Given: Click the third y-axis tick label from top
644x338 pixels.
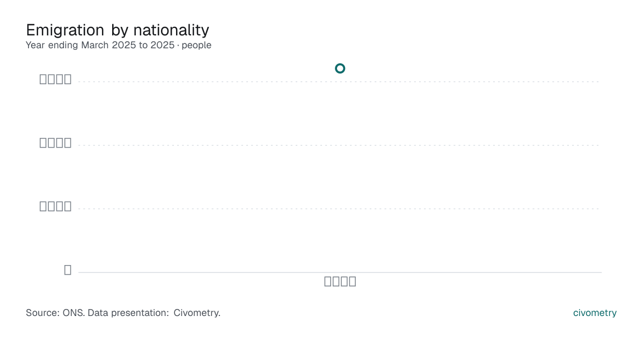Looking at the screenshot, I should (56, 206).
